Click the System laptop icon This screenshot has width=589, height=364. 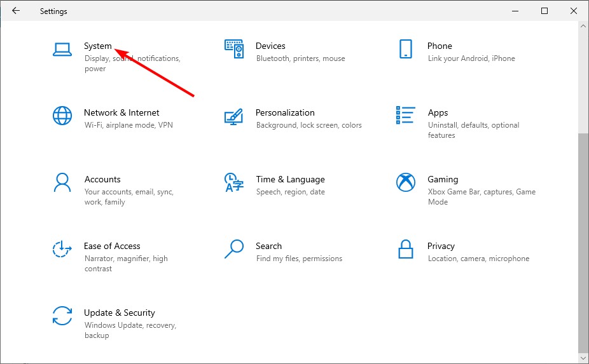coord(62,50)
